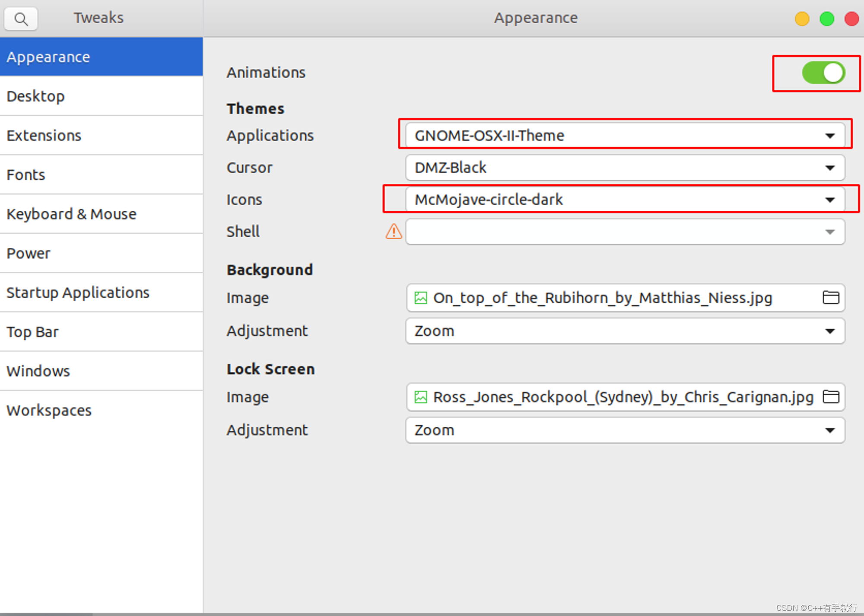This screenshot has width=864, height=616.
Task: Switch to the Extensions section
Action: [x=44, y=136]
